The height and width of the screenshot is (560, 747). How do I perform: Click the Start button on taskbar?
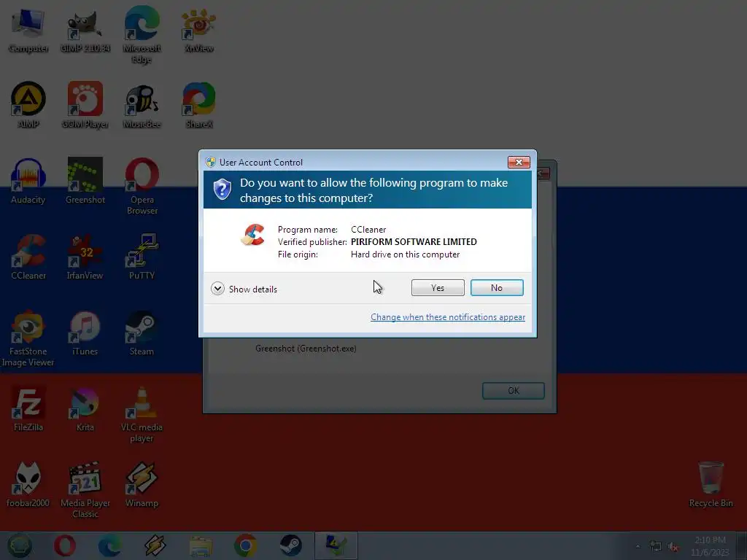[19, 545]
